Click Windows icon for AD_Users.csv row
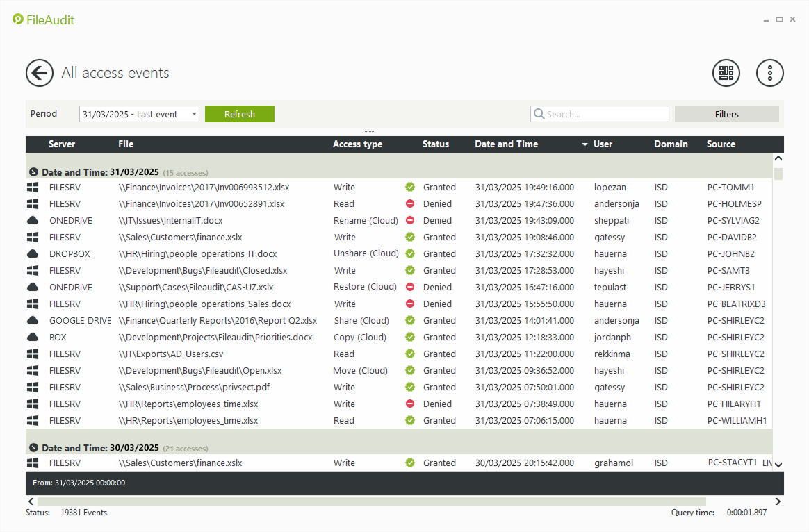Image resolution: width=809 pixels, height=532 pixels. tap(33, 354)
